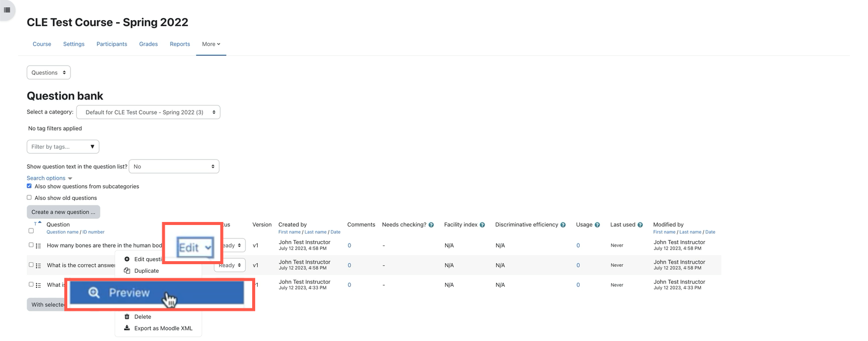Click 'CLE Test Course - Spring 2022' title
The width and height of the screenshot is (868, 341).
point(107,23)
